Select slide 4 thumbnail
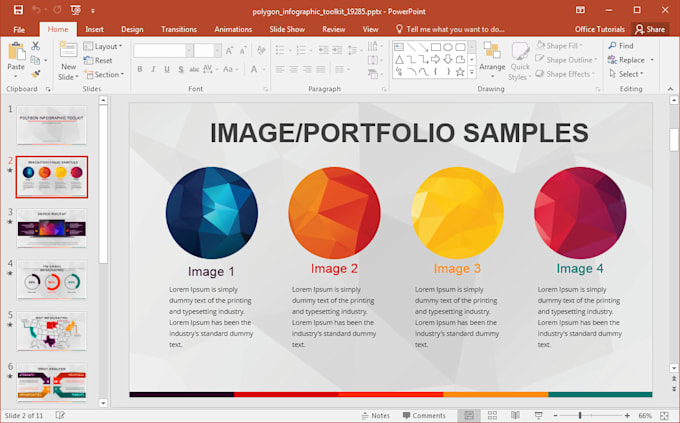The width and height of the screenshot is (680, 423). 52,279
